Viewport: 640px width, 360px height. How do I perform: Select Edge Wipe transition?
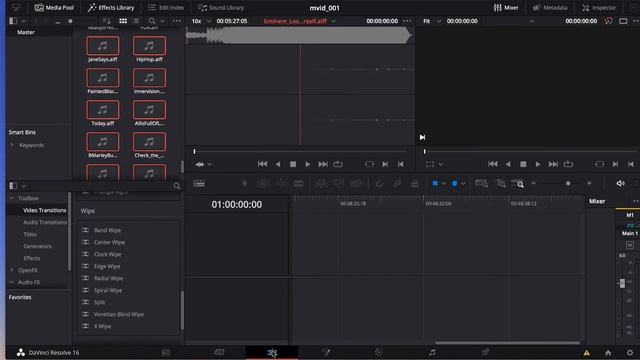tap(107, 266)
